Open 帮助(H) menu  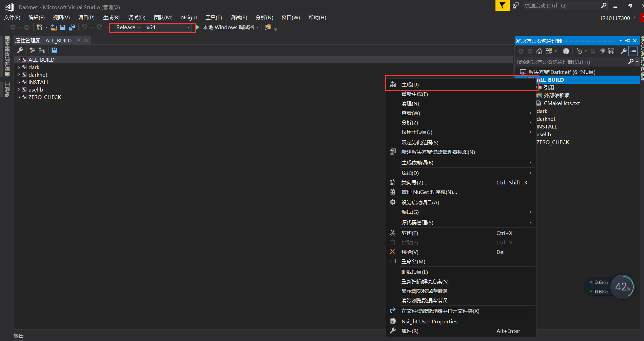[317, 17]
